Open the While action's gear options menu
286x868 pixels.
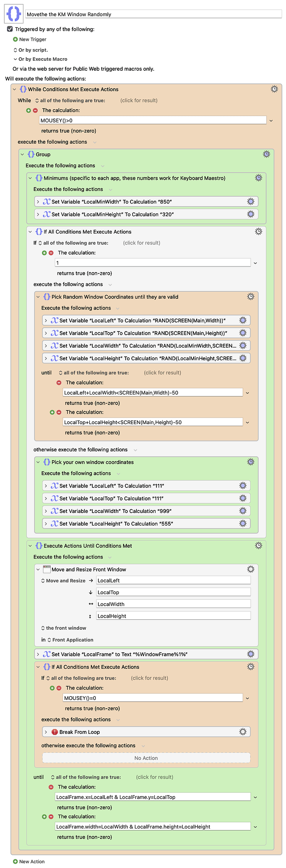pos(274,89)
